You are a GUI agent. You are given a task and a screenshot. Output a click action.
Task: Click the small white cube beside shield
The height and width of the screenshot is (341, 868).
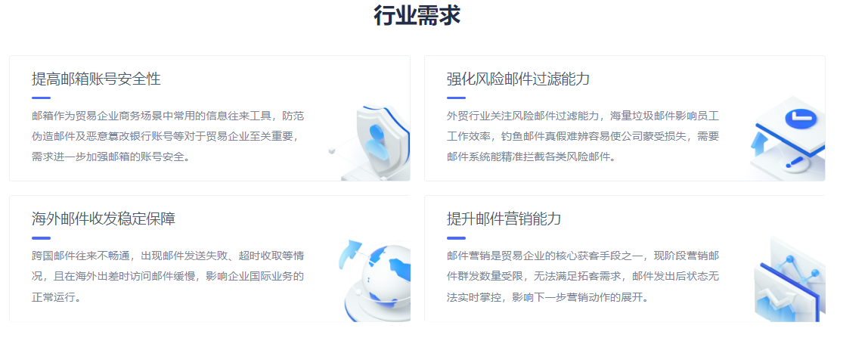332,150
